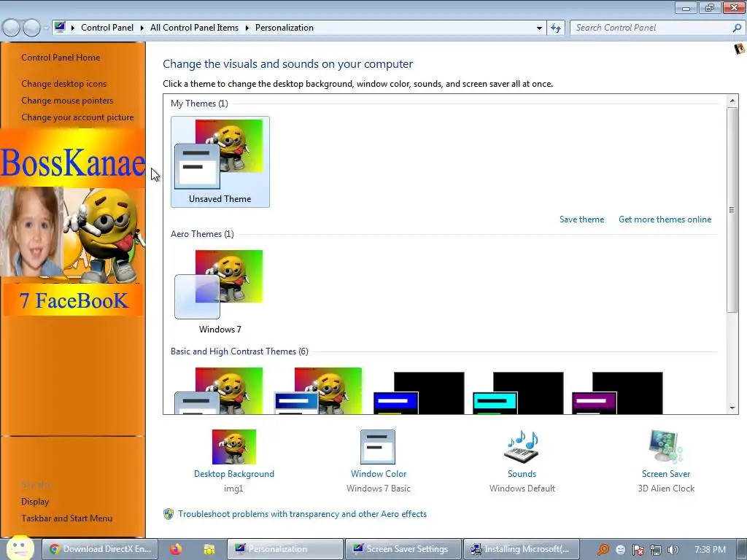Click the Screen Saver link text
This screenshot has width=747, height=560.
(x=665, y=474)
